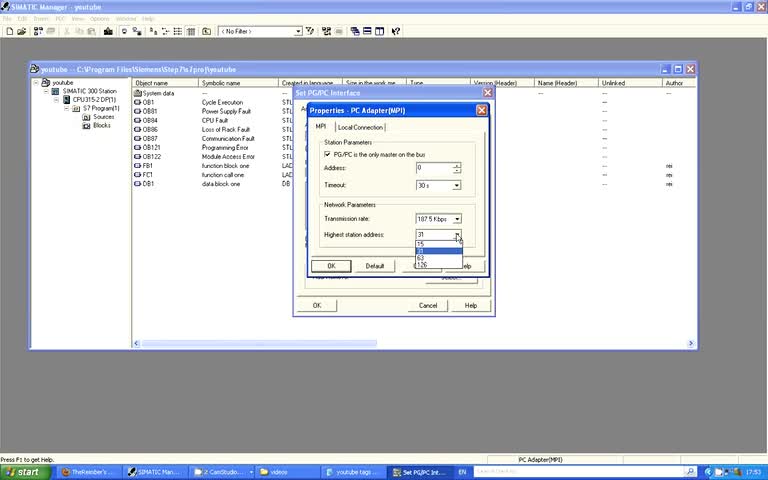
Task: Click the Download toolbar icon
Action: click(x=108, y=31)
